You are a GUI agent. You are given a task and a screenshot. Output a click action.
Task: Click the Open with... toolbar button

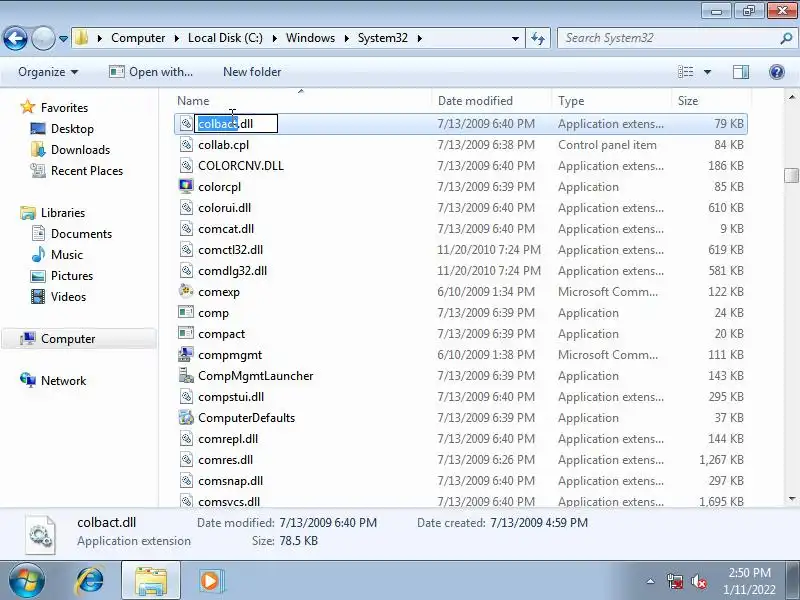151,72
